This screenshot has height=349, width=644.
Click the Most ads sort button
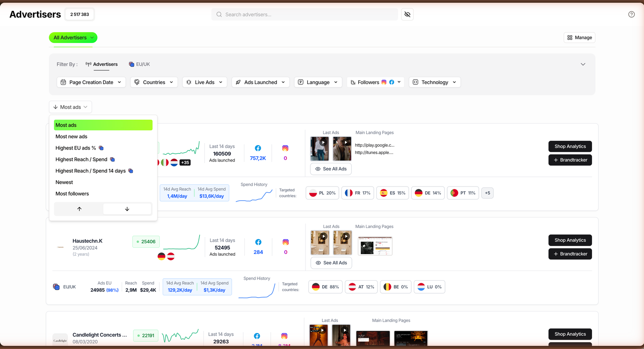point(70,107)
